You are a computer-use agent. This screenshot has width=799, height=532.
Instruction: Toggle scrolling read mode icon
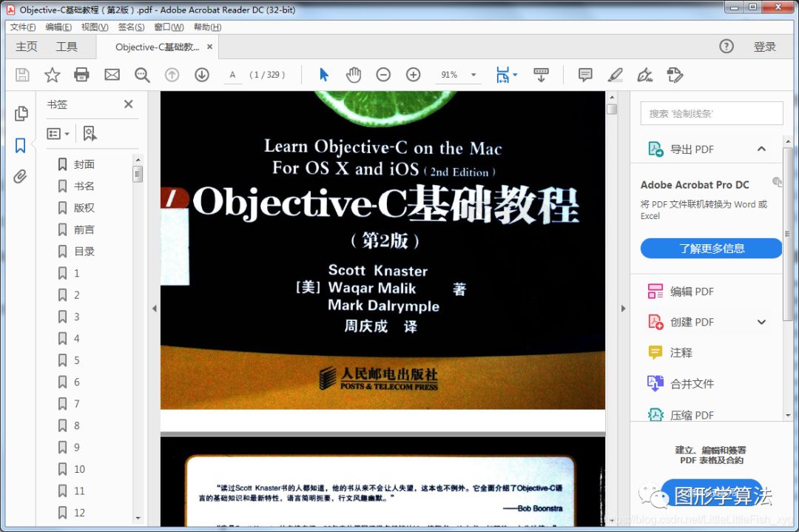(x=541, y=75)
